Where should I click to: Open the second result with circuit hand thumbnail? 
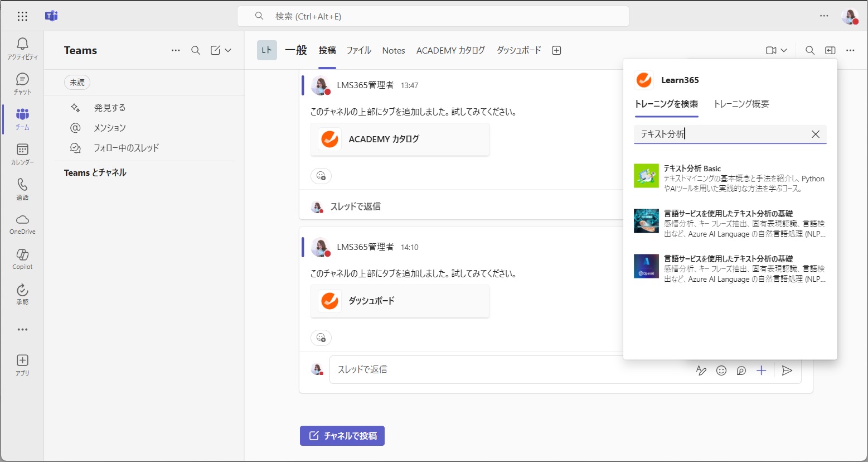pos(730,223)
